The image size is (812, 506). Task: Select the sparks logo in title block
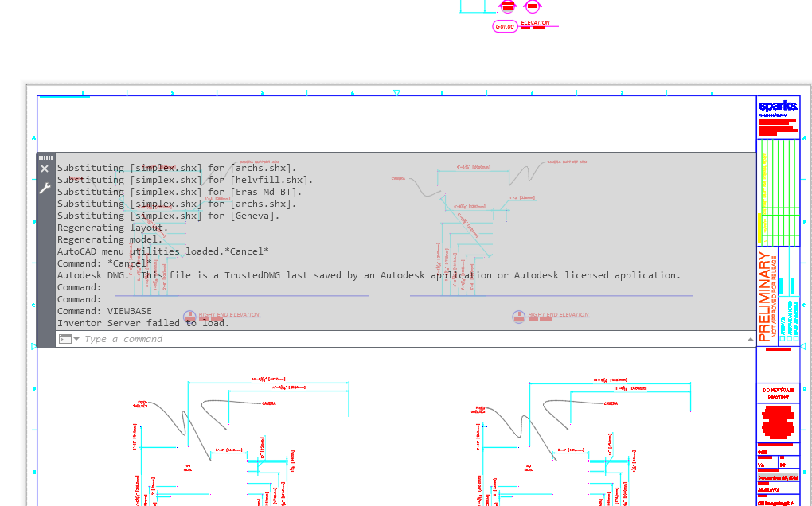tap(778, 106)
